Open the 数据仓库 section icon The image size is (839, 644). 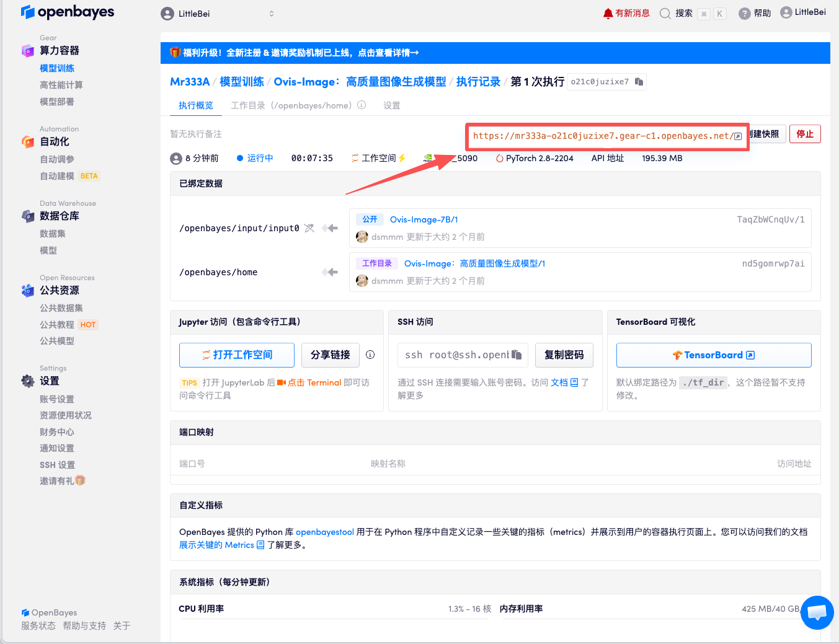tap(28, 216)
